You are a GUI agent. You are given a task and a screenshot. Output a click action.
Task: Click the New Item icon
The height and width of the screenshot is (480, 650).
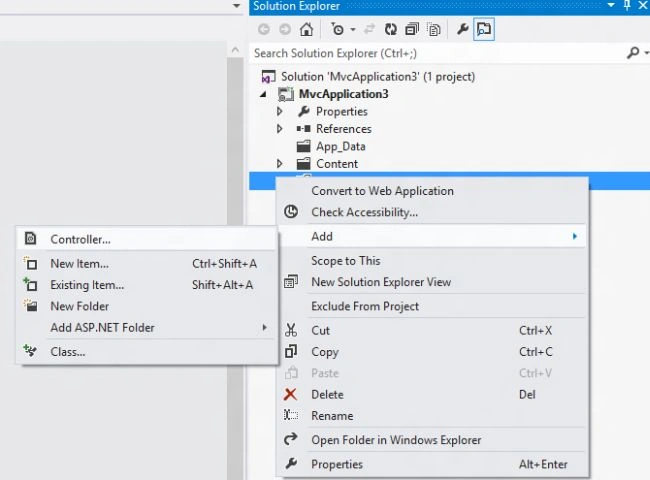[31, 263]
